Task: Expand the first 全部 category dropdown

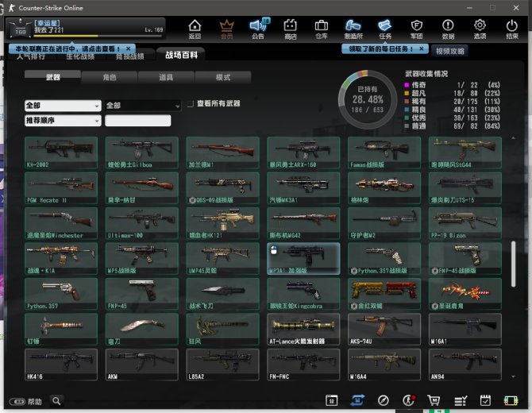Action: tap(63, 106)
